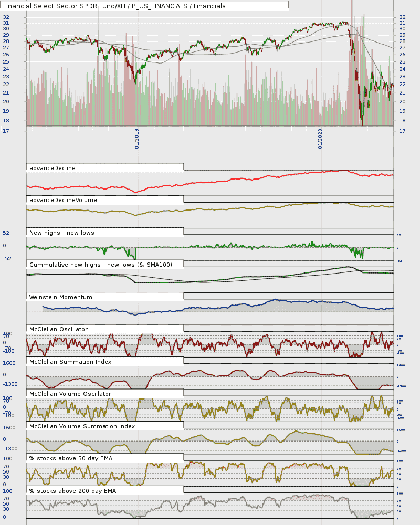The width and height of the screenshot is (420, 525).
Task: Click the 'McClellan Oscillator' label
Action: (x=58, y=330)
